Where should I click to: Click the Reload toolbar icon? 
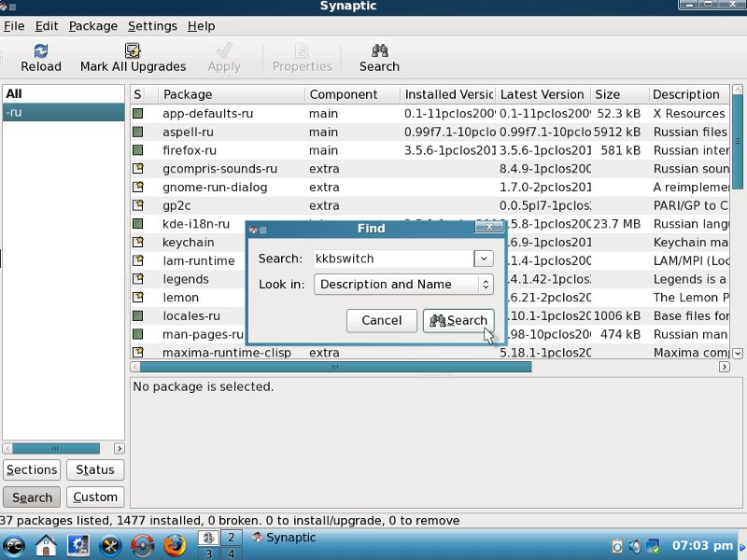click(x=41, y=51)
